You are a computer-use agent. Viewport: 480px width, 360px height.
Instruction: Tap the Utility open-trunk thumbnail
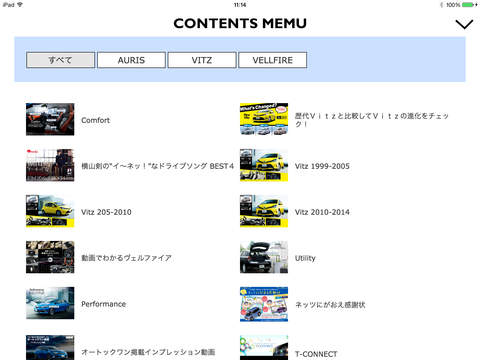(264, 257)
